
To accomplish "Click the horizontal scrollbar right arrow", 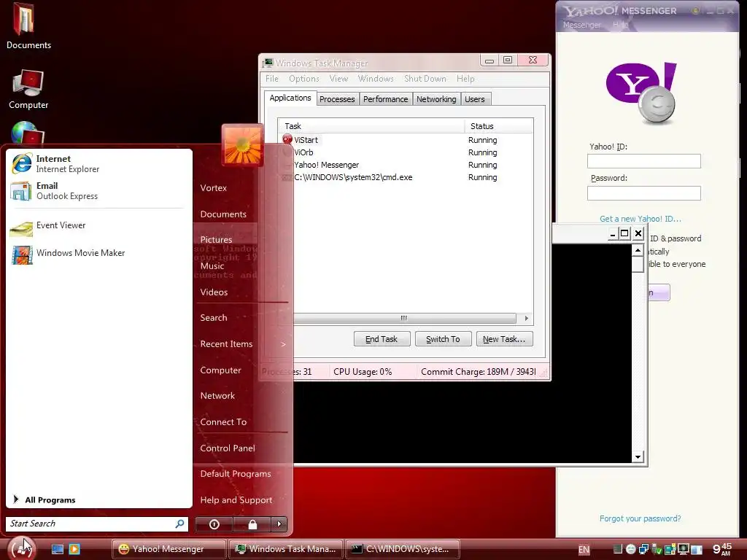I will pos(527,318).
